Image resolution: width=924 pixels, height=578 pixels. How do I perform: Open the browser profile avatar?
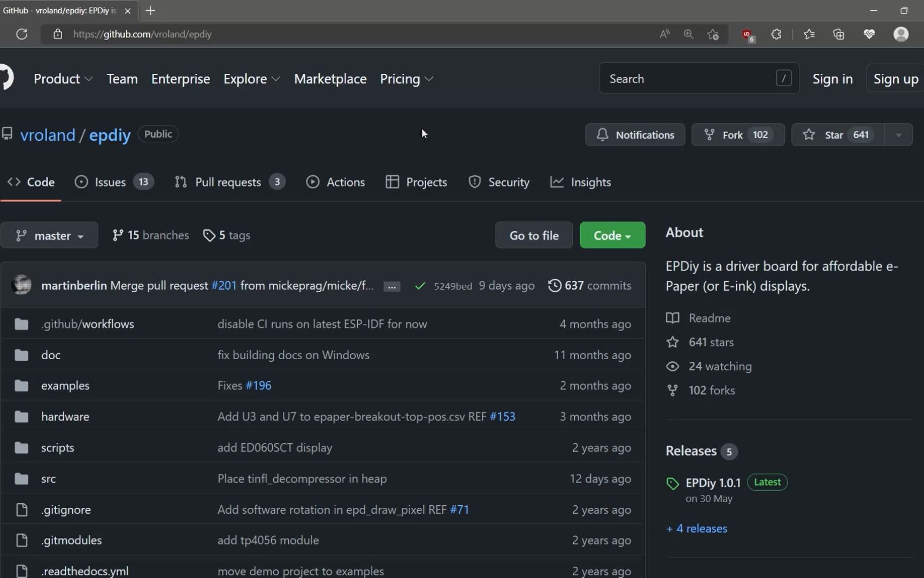[x=901, y=34]
